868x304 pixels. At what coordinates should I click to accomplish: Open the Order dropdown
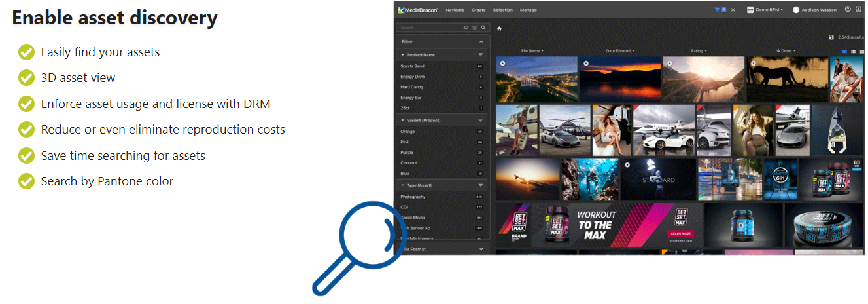pyautogui.click(x=788, y=50)
